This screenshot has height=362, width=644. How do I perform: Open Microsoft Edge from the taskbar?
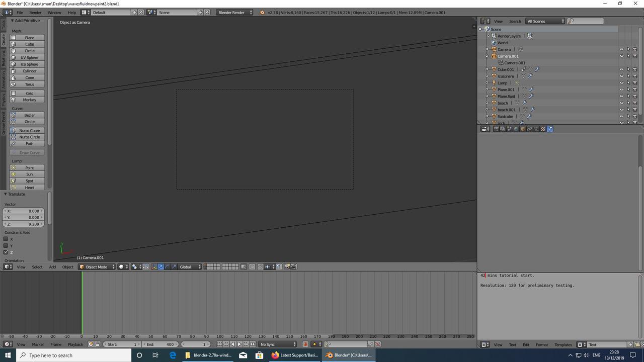click(x=173, y=355)
